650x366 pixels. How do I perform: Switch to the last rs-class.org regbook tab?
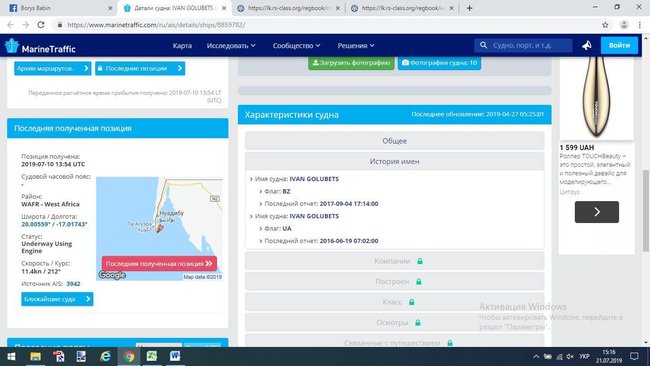402,8
